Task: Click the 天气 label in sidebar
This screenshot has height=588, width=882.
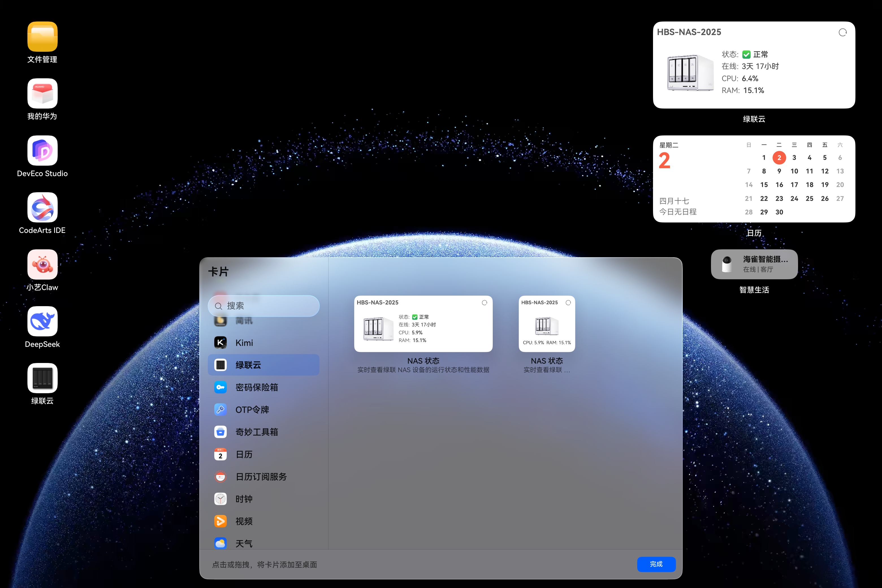Action: click(x=244, y=544)
